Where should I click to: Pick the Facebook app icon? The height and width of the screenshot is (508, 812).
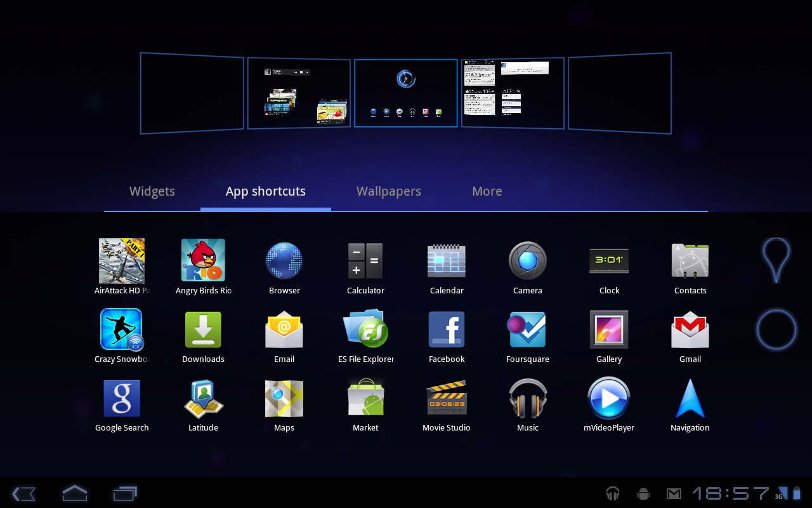[447, 330]
